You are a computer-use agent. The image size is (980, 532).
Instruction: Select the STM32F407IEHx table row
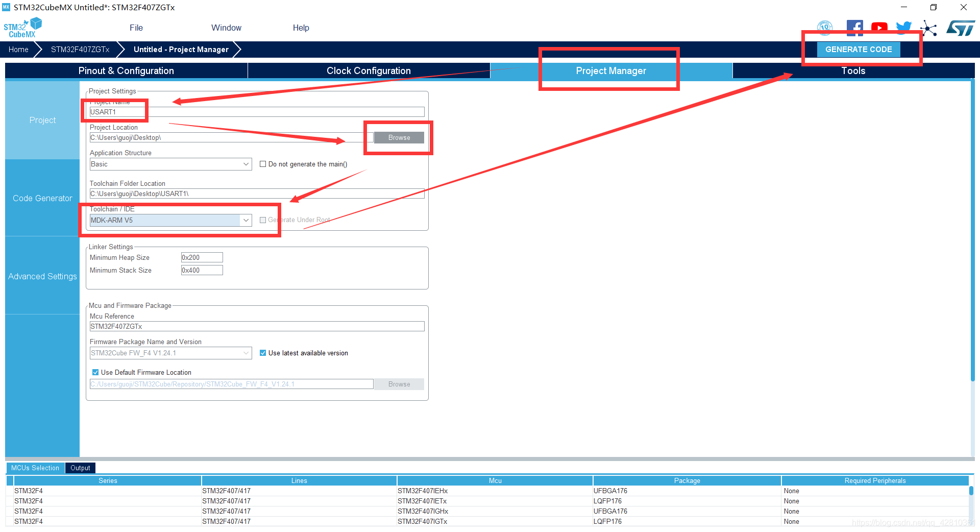(x=487, y=491)
